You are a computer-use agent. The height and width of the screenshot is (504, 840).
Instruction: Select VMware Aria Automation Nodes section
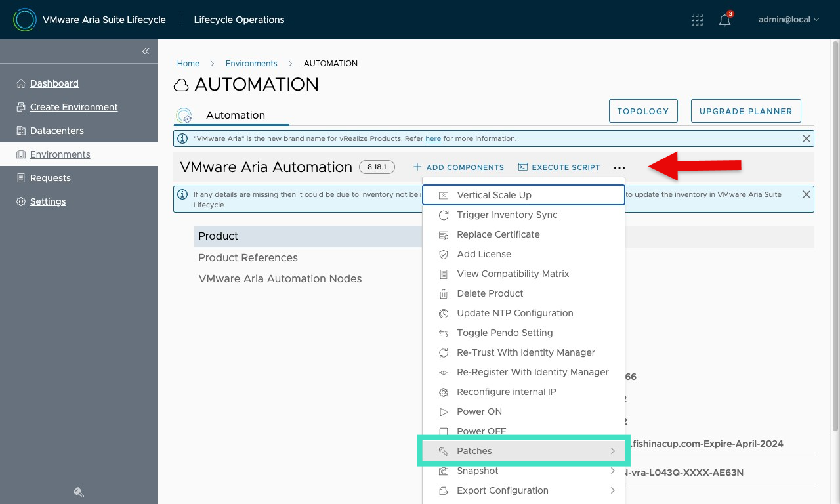tap(280, 278)
